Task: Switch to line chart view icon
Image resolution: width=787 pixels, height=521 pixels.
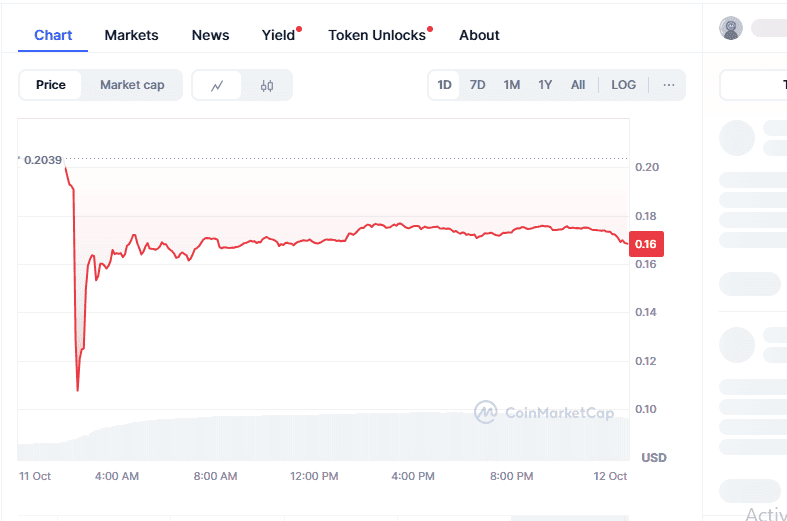Action: pos(217,86)
